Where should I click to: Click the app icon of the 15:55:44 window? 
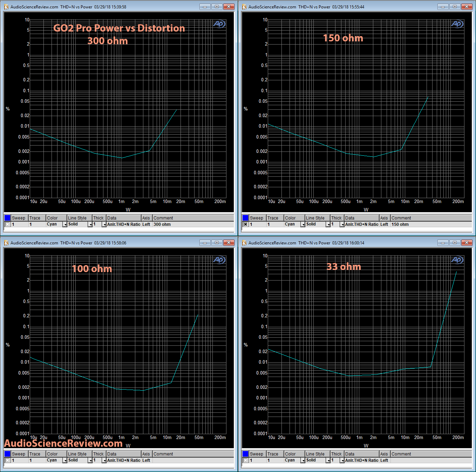point(244,7)
